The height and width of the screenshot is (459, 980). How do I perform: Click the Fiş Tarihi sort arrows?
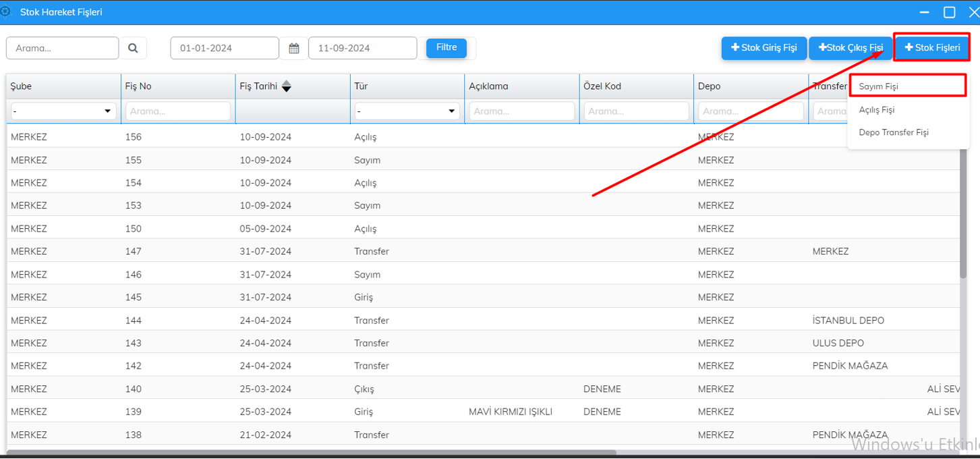pyautogui.click(x=287, y=86)
